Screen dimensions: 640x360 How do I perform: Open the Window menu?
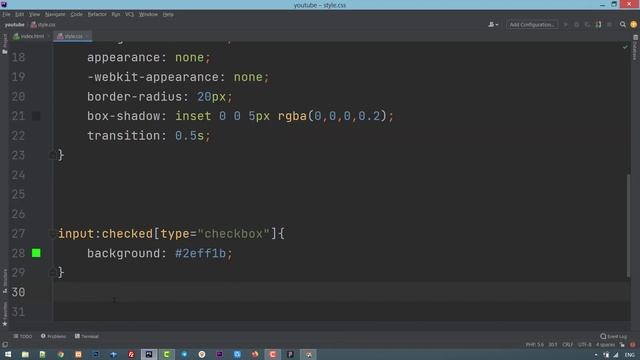[x=148, y=14]
